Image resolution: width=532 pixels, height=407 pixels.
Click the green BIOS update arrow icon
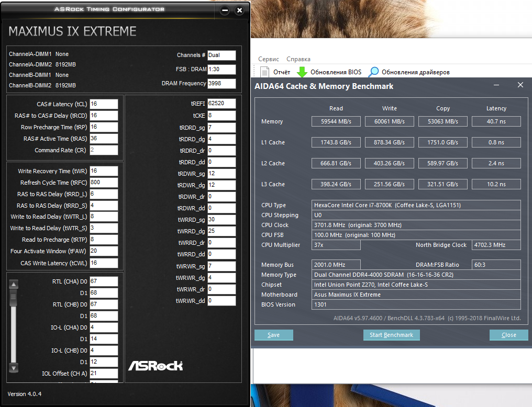pyautogui.click(x=302, y=72)
